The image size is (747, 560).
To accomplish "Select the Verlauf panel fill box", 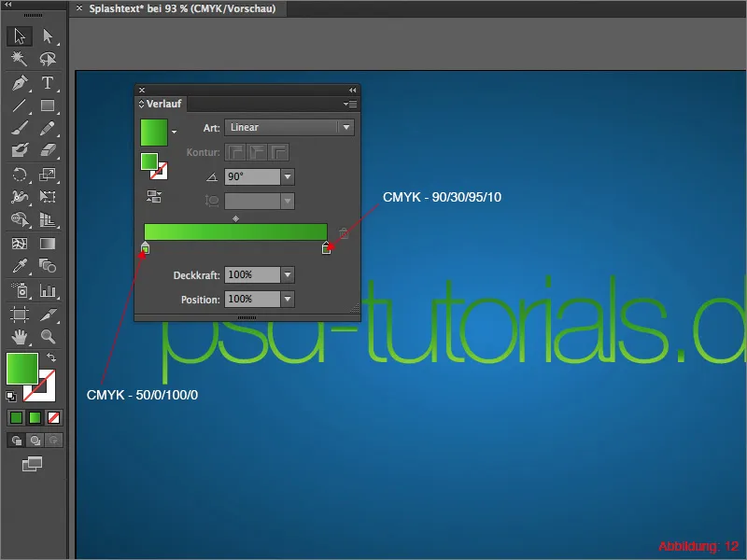I will tap(149, 161).
